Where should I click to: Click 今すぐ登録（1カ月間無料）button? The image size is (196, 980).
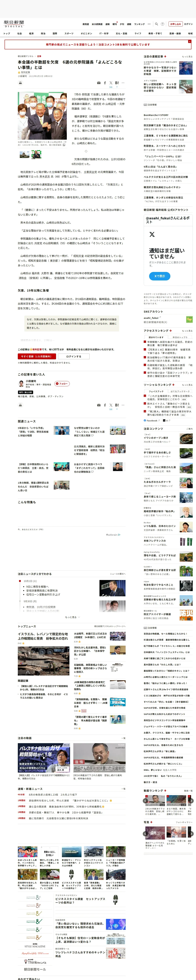tap(37, 356)
